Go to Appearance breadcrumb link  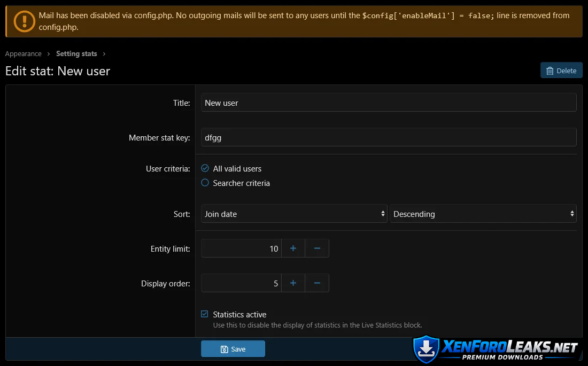click(x=24, y=53)
